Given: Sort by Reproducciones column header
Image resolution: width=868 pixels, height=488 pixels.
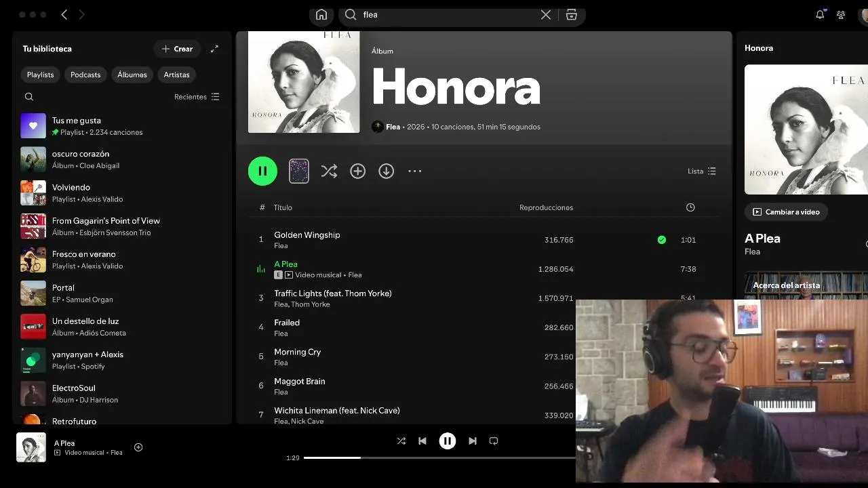Looking at the screenshot, I should [546, 207].
